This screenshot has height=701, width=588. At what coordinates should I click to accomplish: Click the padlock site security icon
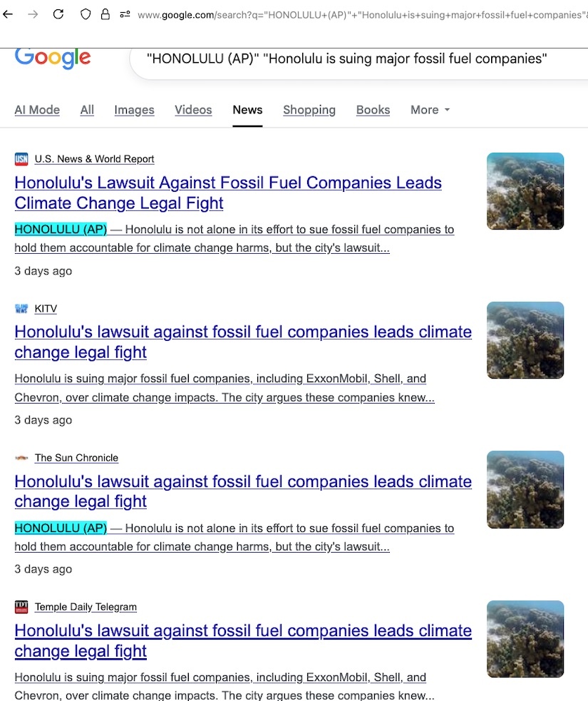105,14
